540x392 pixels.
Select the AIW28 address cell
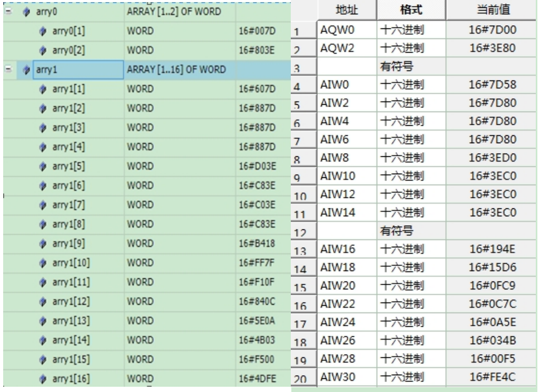(x=347, y=359)
